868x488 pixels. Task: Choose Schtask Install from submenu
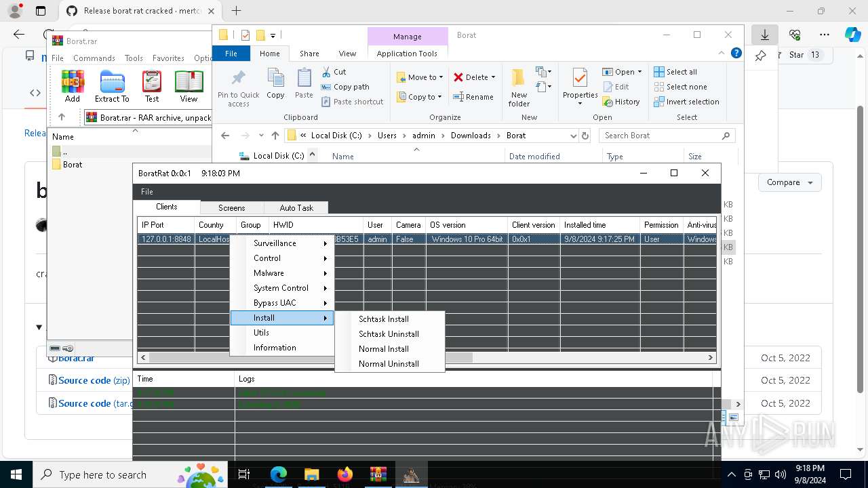tap(390, 319)
